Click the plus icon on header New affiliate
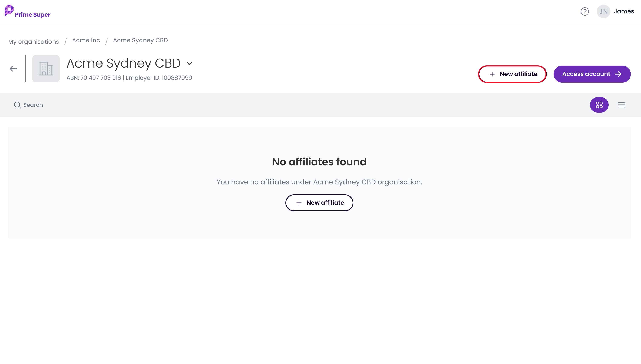 tap(492, 74)
